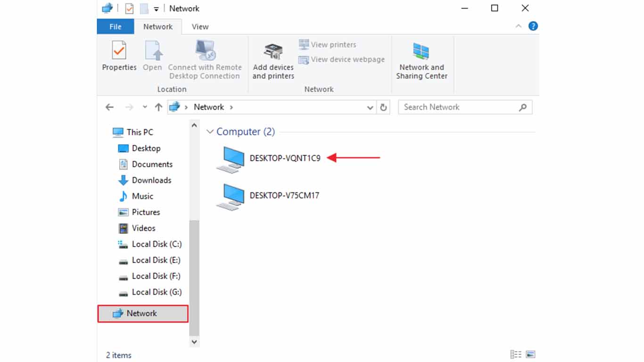
Task: Select Network in navigation pane
Action: click(x=142, y=313)
